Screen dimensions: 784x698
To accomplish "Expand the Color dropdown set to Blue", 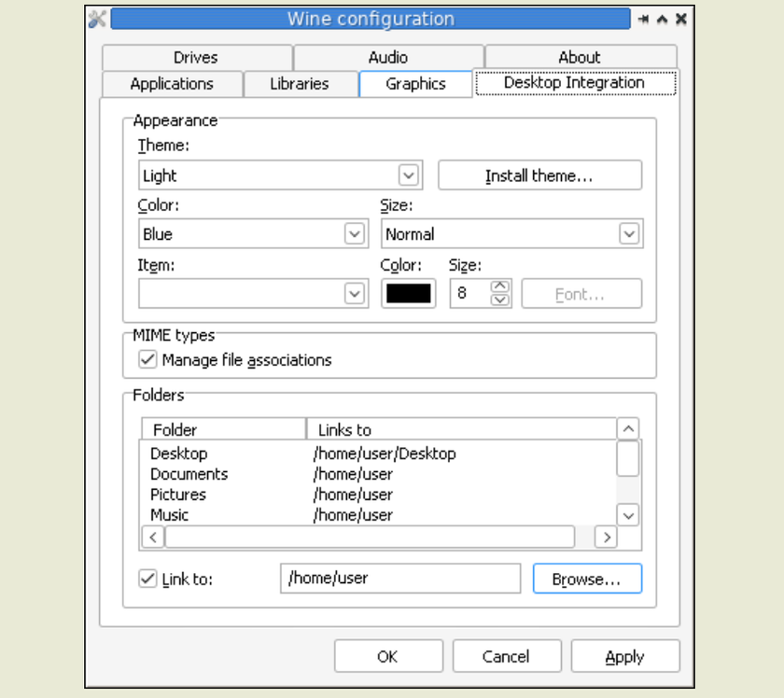I will pyautogui.click(x=354, y=234).
